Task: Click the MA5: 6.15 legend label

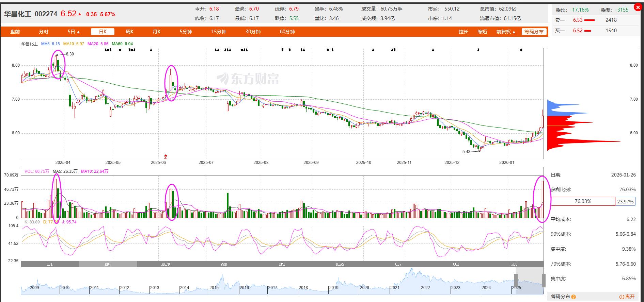Action: click(50, 44)
